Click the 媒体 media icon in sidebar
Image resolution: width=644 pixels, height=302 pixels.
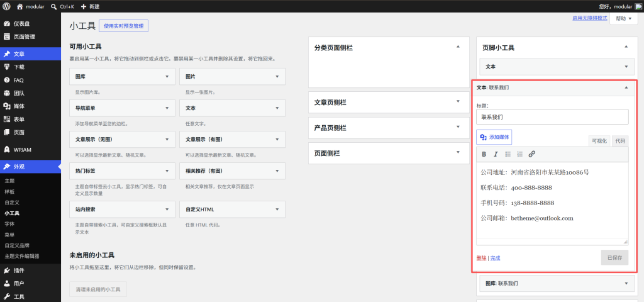7,106
